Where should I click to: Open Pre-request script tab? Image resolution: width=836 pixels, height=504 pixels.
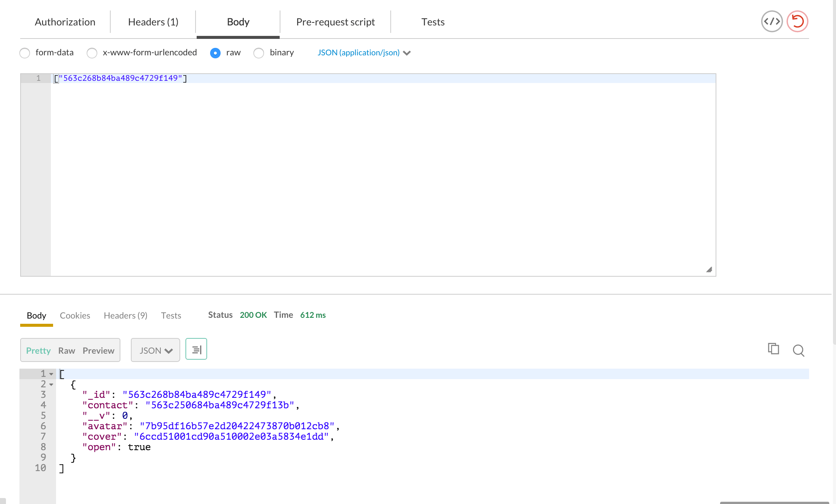(x=335, y=22)
